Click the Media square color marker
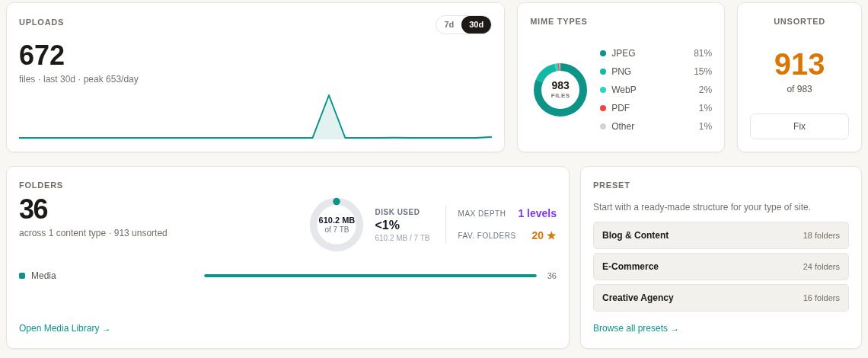868x358 pixels. coord(22,276)
